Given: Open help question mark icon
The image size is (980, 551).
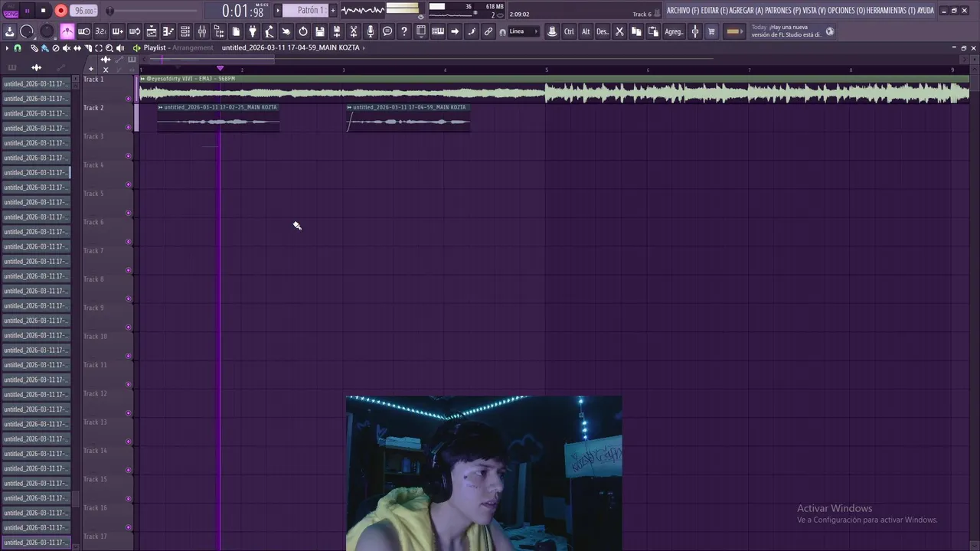Looking at the screenshot, I should pos(404,31).
